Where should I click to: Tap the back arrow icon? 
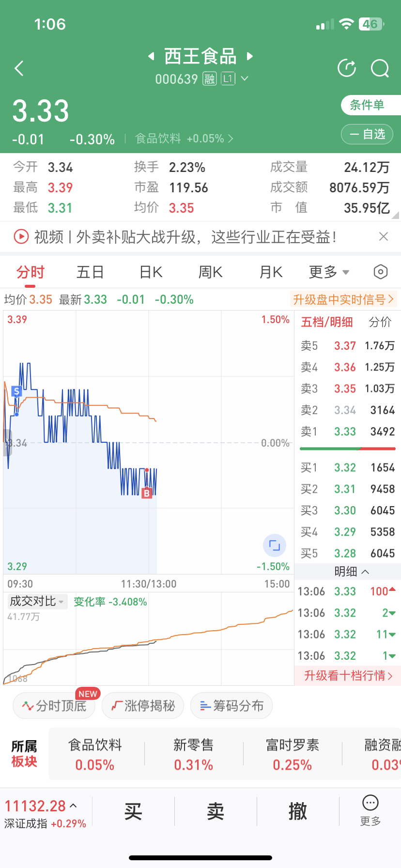(19, 68)
